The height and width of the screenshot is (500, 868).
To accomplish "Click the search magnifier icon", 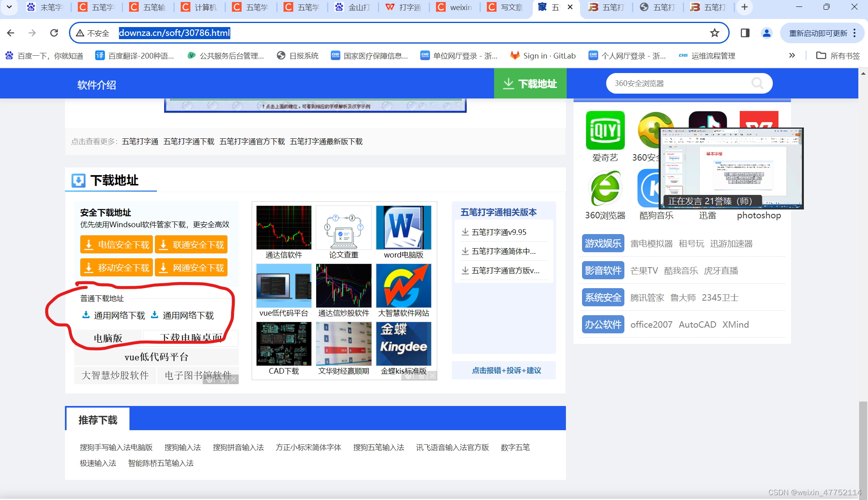I will 757,84.
